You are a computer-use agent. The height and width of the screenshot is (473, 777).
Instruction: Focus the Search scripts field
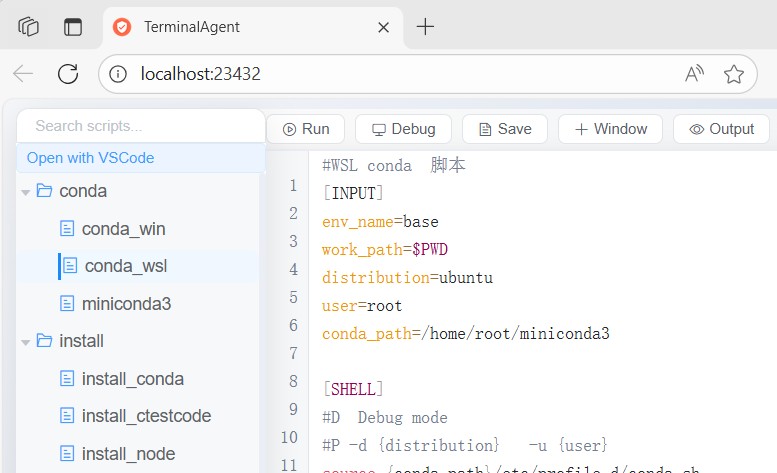click(140, 126)
